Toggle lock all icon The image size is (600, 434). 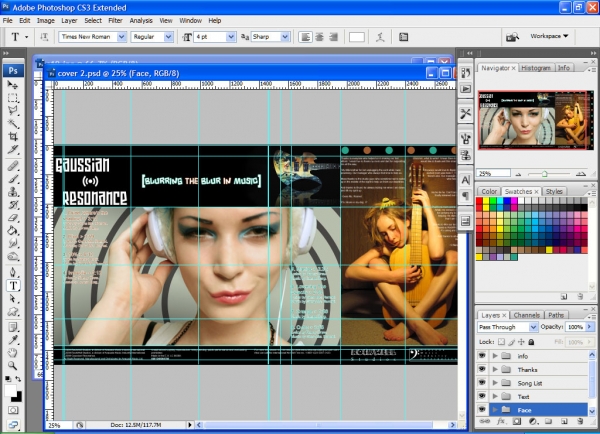531,342
